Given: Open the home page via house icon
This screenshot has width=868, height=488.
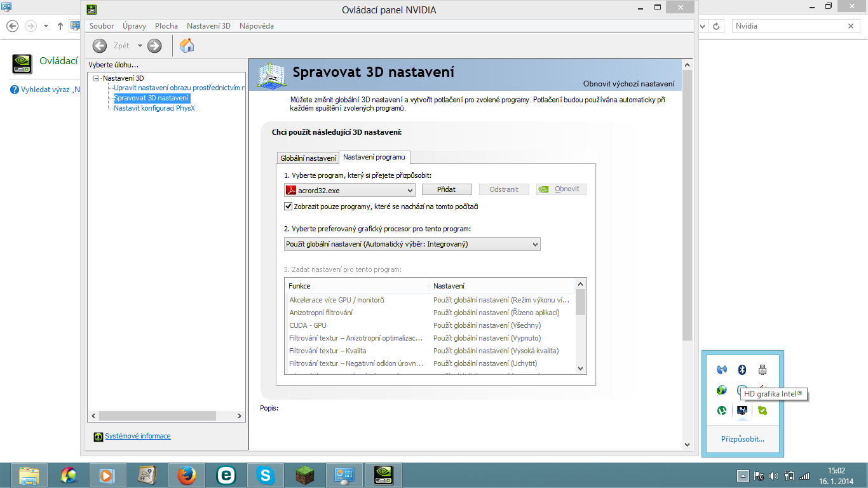Looking at the screenshot, I should [x=187, y=46].
